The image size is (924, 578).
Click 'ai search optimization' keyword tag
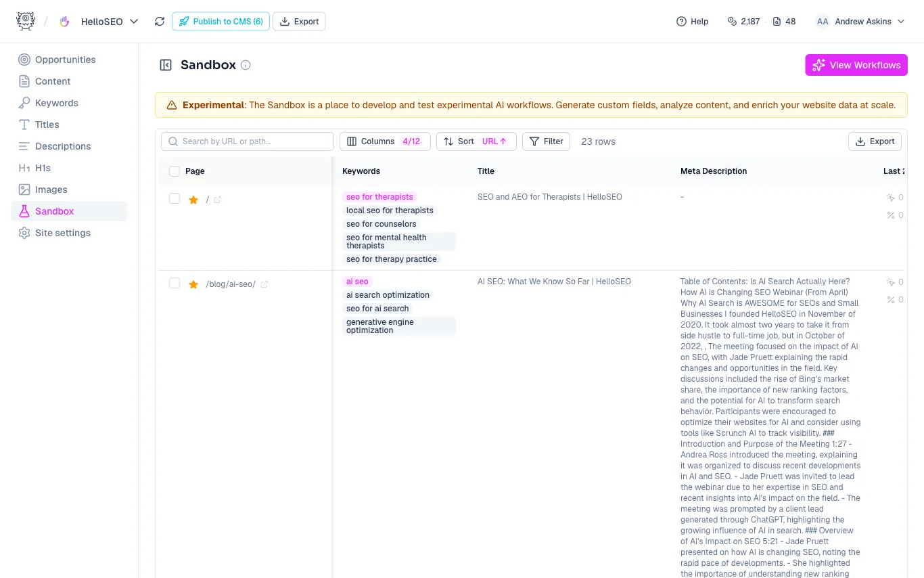[388, 295]
